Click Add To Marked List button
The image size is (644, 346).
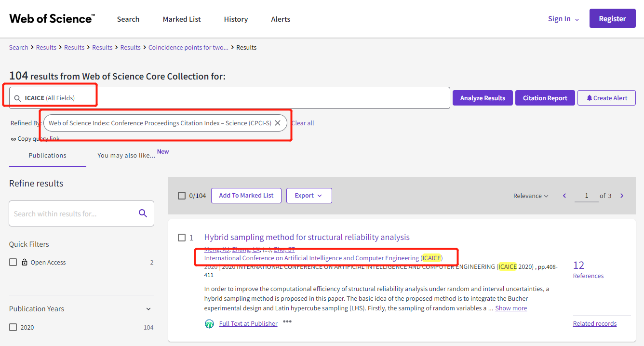[x=246, y=196]
